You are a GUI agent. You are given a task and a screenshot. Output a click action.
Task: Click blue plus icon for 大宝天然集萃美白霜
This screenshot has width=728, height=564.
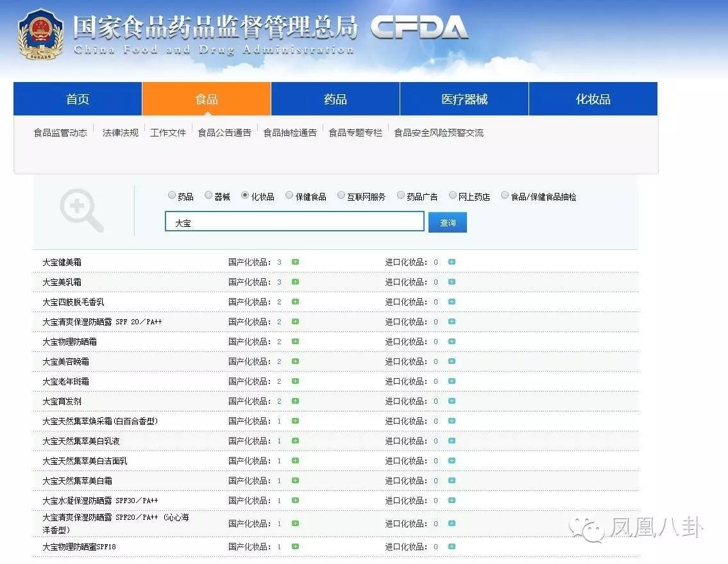tap(452, 481)
